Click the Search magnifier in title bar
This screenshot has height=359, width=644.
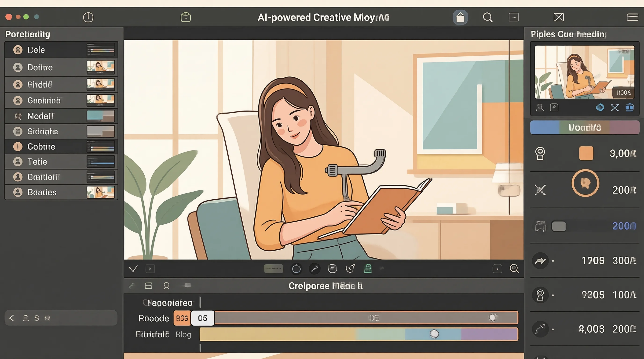487,17
